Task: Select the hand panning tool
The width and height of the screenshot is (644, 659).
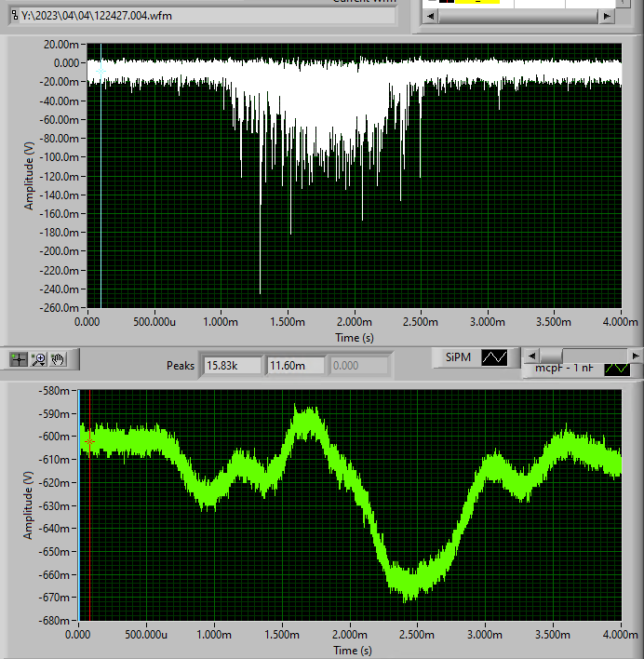Action: tap(58, 359)
